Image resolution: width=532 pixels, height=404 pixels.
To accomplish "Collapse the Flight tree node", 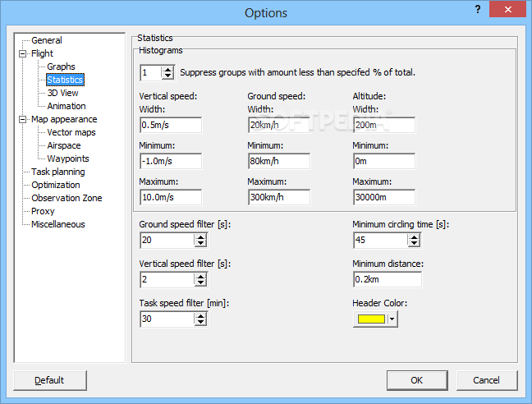I will (23, 53).
